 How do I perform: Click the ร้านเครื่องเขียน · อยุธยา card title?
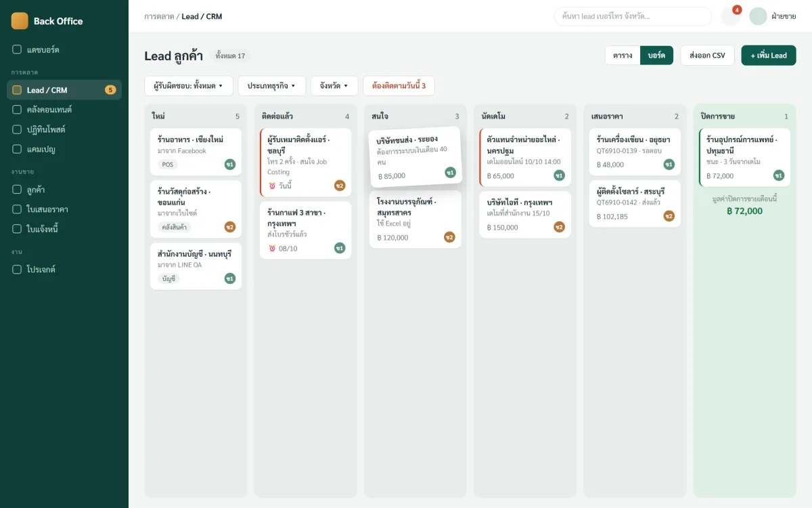click(633, 140)
